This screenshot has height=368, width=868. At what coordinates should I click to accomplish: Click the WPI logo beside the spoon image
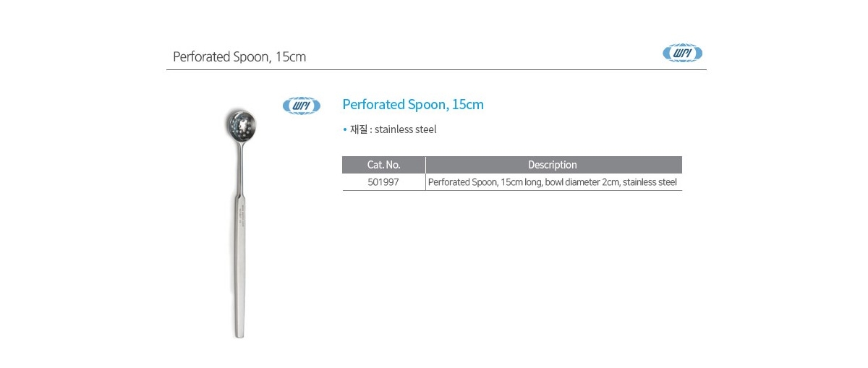[x=301, y=106]
